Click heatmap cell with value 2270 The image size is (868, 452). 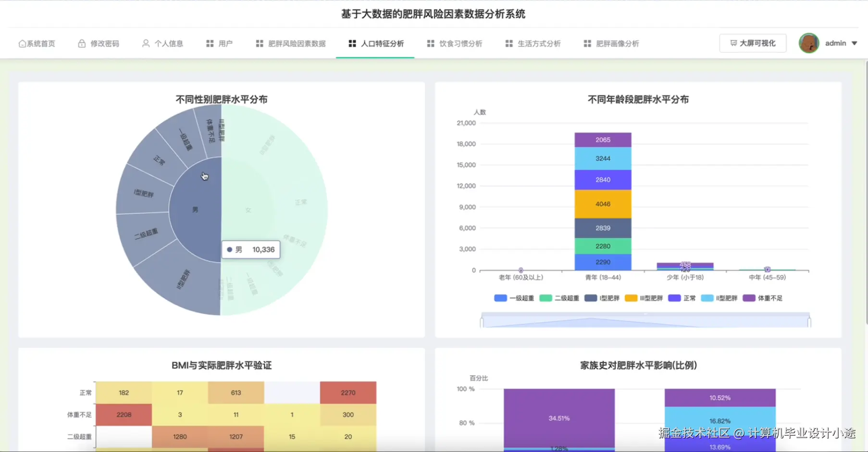pos(348,393)
